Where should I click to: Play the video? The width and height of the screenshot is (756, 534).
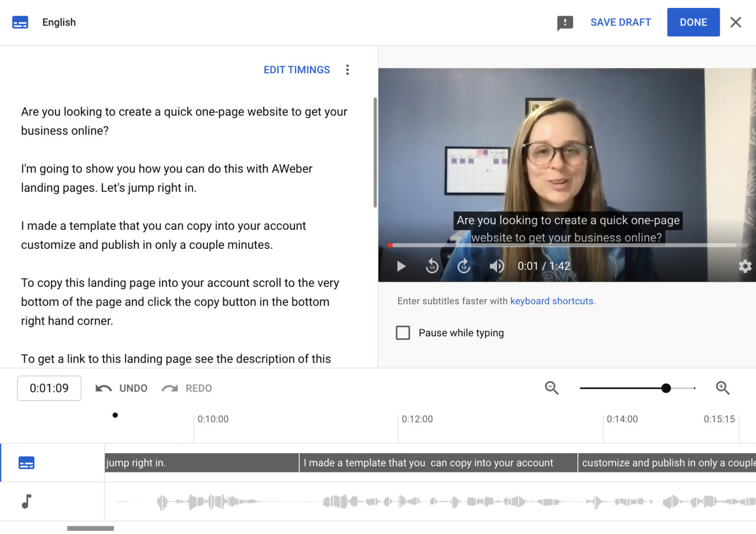(401, 266)
